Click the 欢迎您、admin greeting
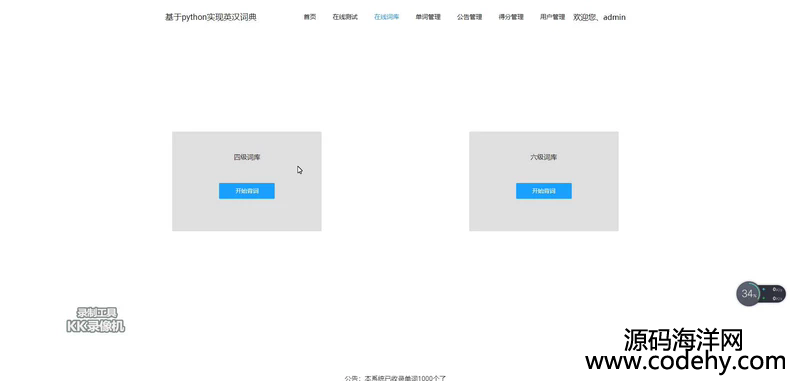This screenshot has width=790, height=381. 600,17
